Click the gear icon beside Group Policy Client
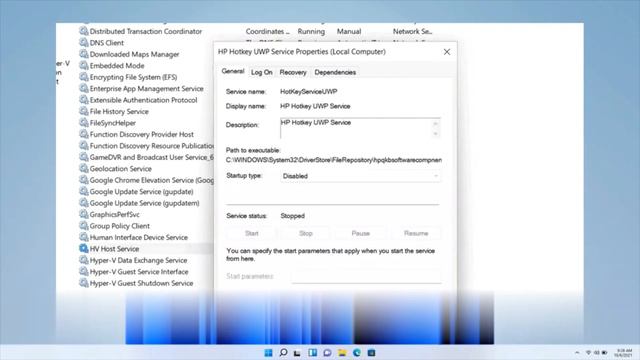The image size is (640, 360). tap(84, 226)
